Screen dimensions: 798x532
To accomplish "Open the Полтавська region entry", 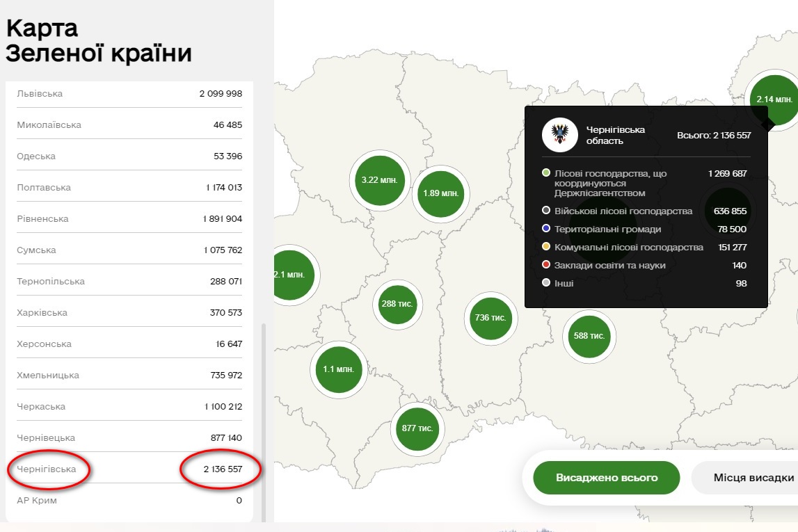I will (x=44, y=188).
